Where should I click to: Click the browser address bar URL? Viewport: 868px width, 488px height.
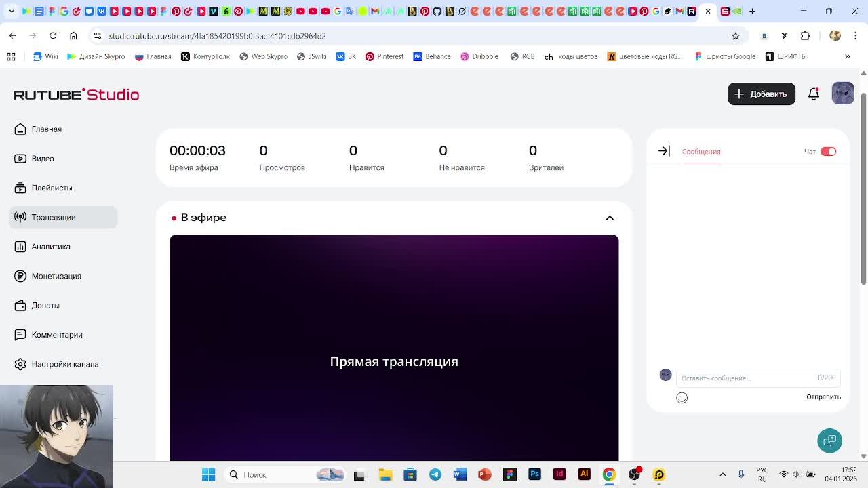(217, 36)
